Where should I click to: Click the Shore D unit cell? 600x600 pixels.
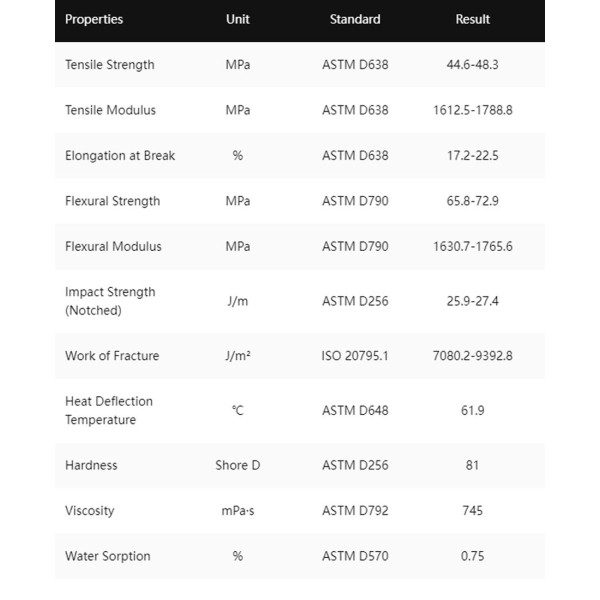tap(237, 465)
